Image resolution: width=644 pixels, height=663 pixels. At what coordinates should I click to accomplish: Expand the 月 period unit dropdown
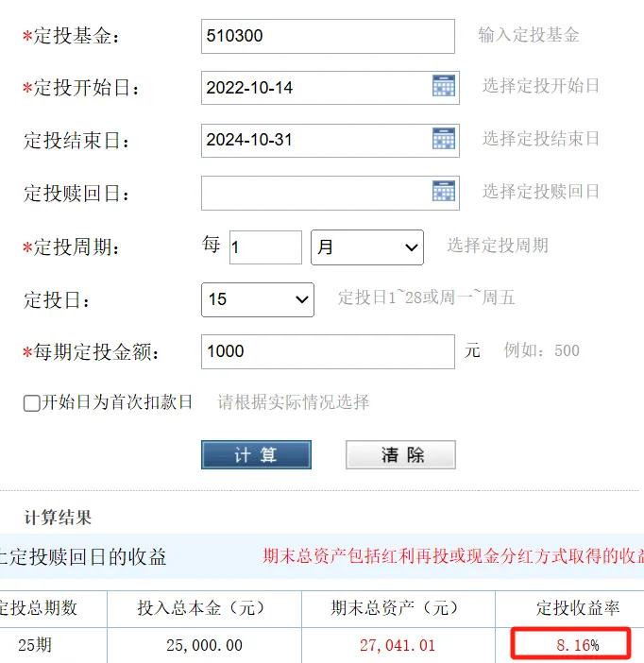click(367, 247)
